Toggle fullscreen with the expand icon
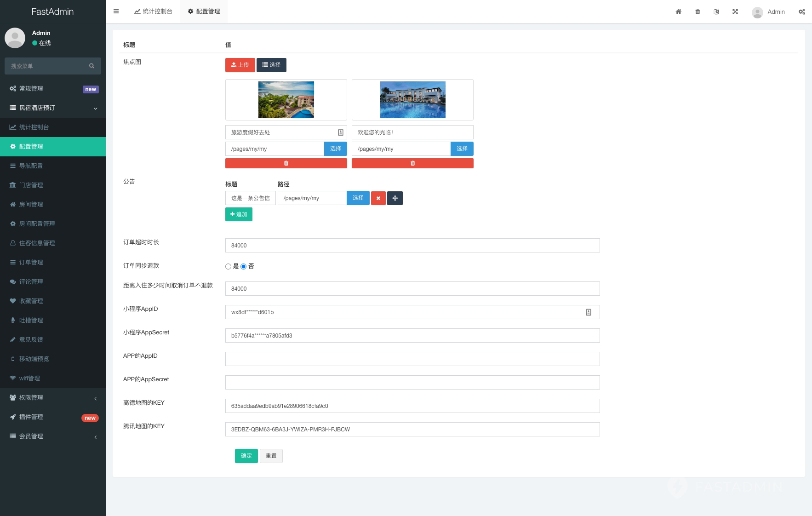The height and width of the screenshot is (516, 812). point(735,11)
